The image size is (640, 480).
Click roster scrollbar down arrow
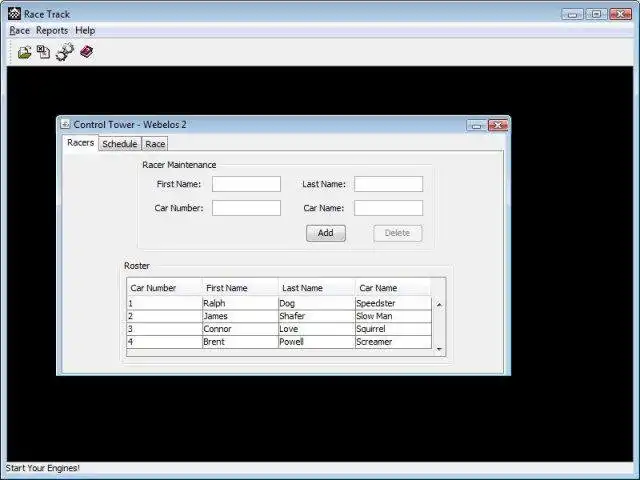439,349
